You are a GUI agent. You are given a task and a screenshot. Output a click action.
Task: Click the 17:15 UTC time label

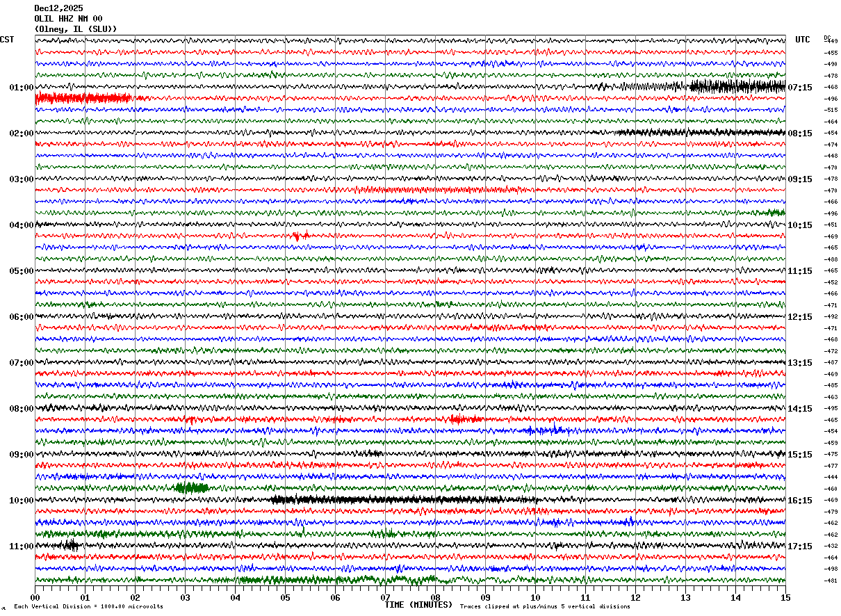click(x=800, y=546)
